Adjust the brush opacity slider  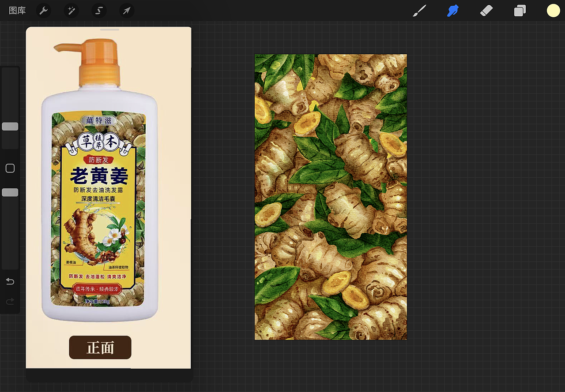tap(10, 192)
